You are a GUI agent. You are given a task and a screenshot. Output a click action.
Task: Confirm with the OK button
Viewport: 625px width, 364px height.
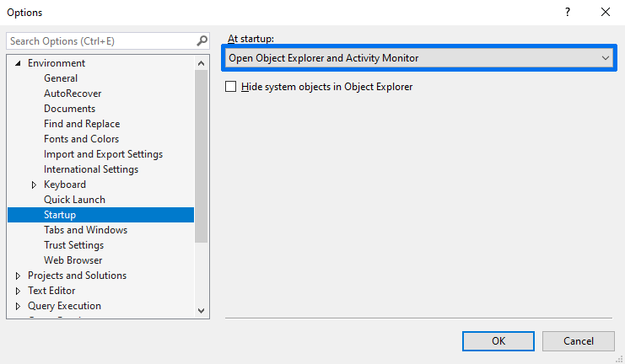[498, 341]
